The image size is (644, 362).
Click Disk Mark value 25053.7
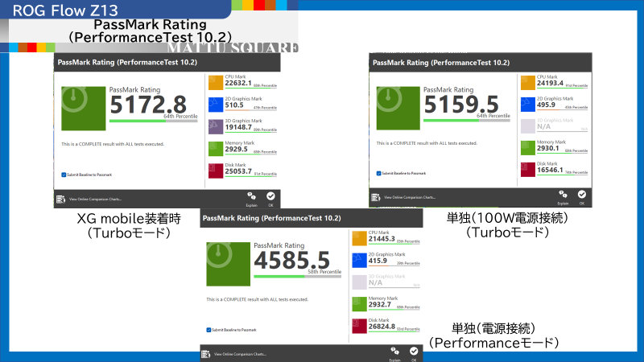point(238,171)
